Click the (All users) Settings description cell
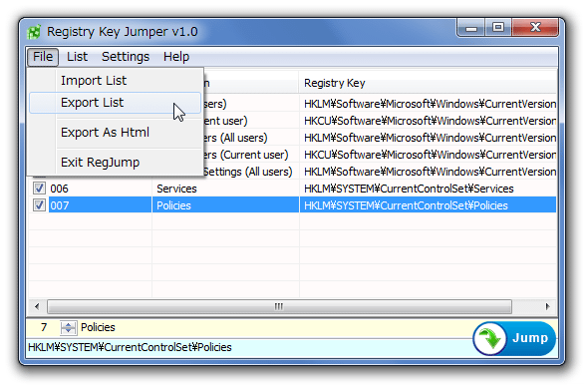588x388 pixels. pyautogui.click(x=249, y=172)
